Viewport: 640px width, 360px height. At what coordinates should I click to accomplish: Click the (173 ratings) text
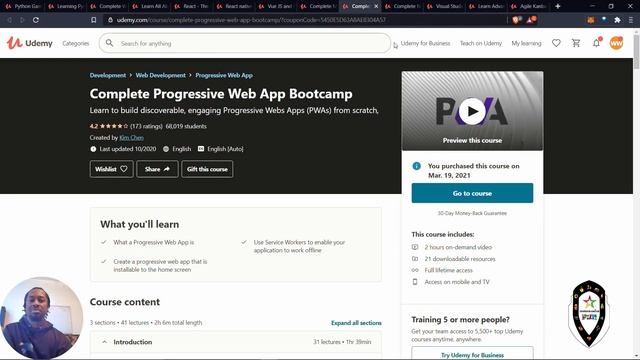(x=146, y=126)
